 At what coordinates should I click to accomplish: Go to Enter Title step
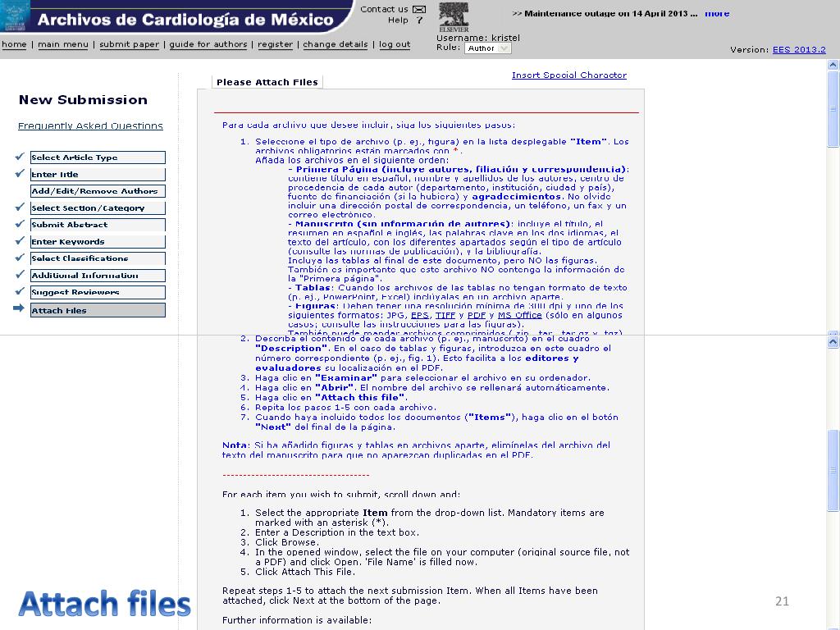point(98,175)
